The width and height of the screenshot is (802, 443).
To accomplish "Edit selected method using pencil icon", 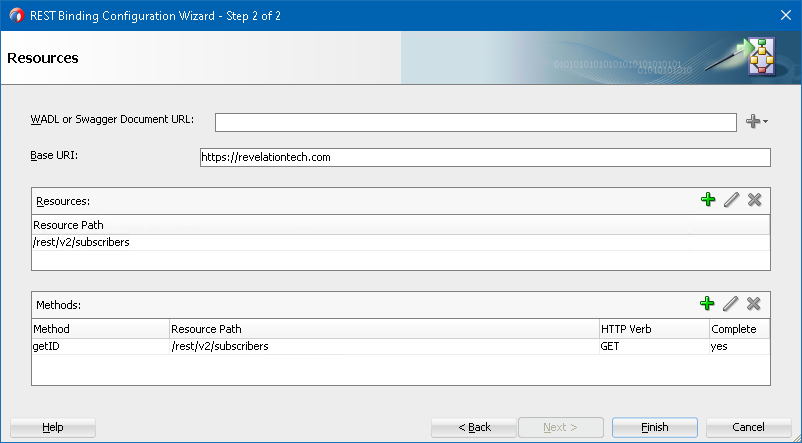I will point(731,304).
